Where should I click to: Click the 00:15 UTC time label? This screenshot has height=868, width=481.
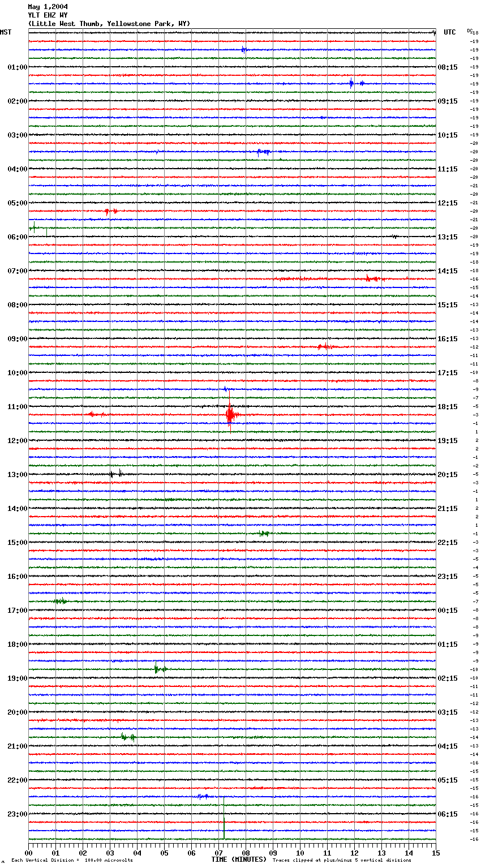[448, 611]
